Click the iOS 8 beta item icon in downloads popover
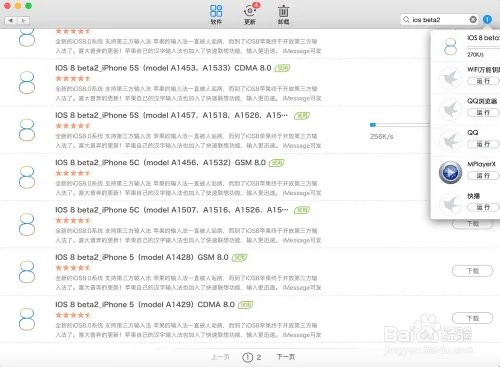Screen dimensions: 500x367 pos(450,47)
